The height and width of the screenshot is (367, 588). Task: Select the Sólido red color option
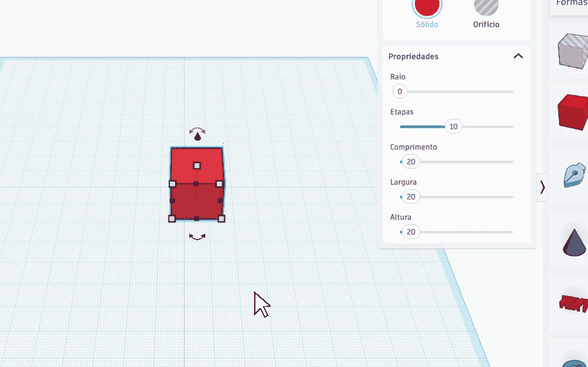[427, 7]
